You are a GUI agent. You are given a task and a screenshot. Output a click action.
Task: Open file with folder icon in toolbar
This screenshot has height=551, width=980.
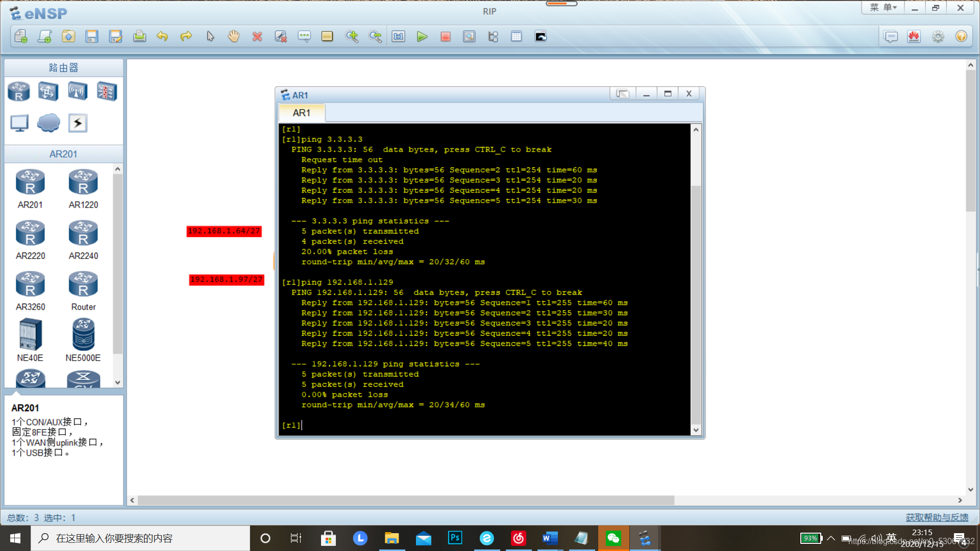[x=68, y=36]
